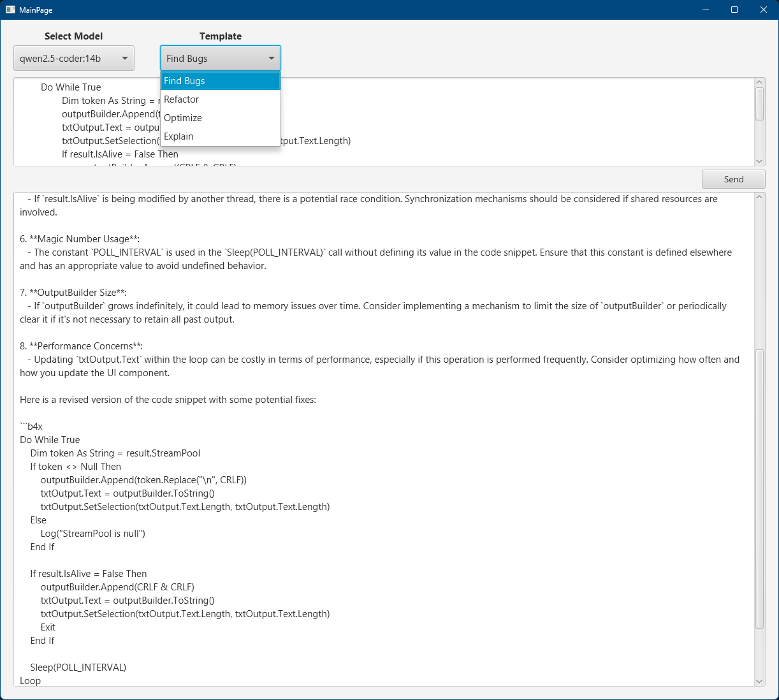Click the MainPage window icon in title bar
This screenshot has height=700, width=779.
pyautogui.click(x=10, y=10)
